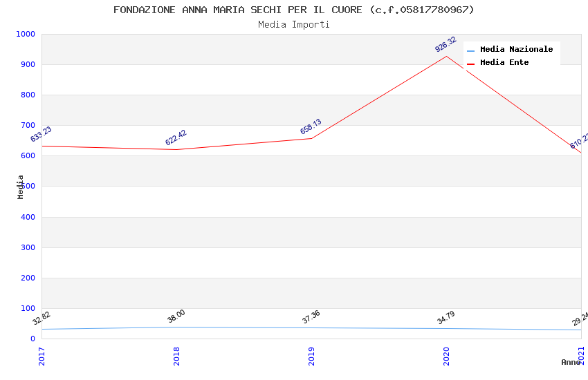Image resolution: width=588 pixels, height=380 pixels.
Task: Click x-axis year label 2021
Action: pyautogui.click(x=581, y=356)
